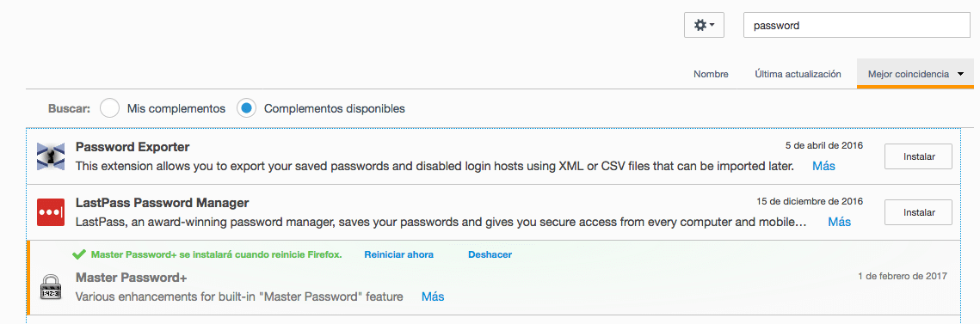Click the add-on search field containing 'password'
The height and width of the screenshot is (324, 980).
[x=856, y=26]
